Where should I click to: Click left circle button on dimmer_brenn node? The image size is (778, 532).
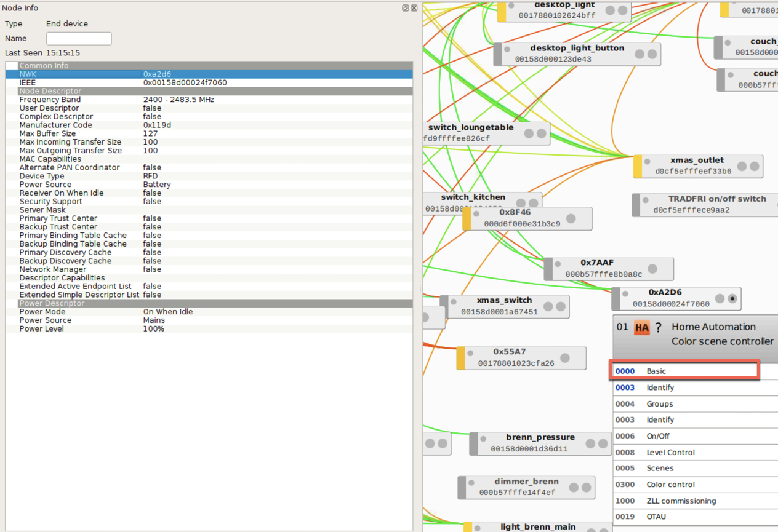click(x=574, y=487)
